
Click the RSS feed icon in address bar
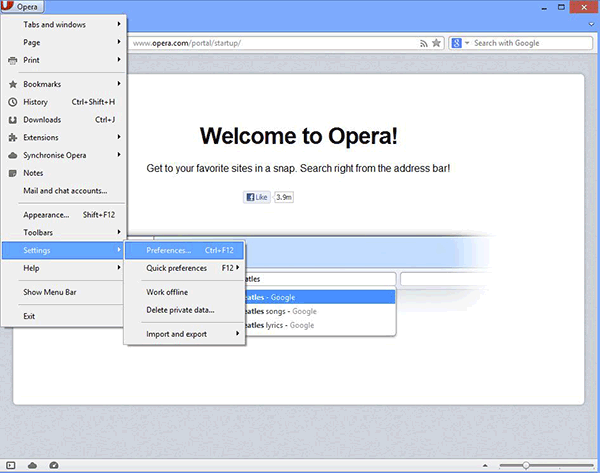point(424,43)
